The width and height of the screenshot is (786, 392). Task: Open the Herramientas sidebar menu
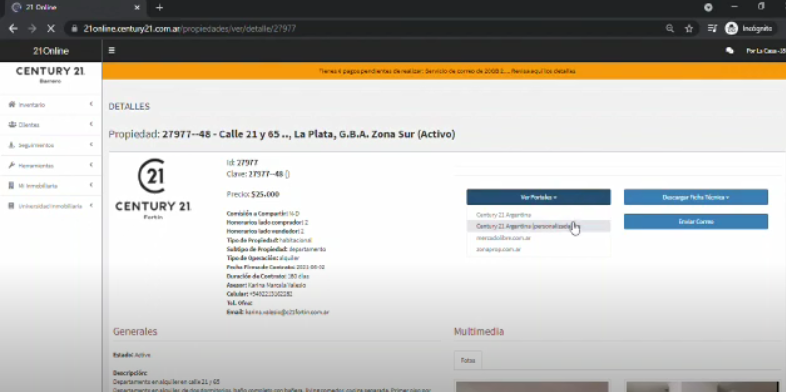click(x=51, y=165)
